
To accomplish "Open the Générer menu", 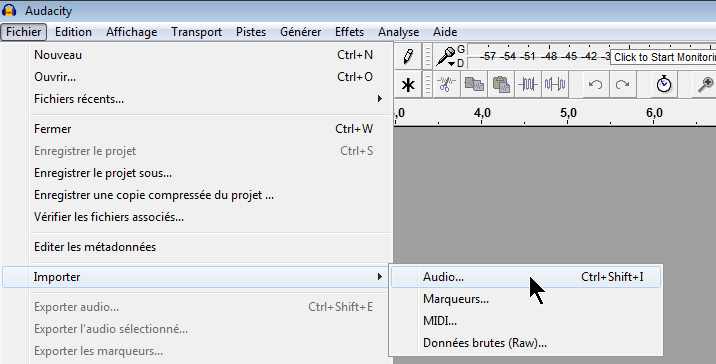I will [300, 32].
